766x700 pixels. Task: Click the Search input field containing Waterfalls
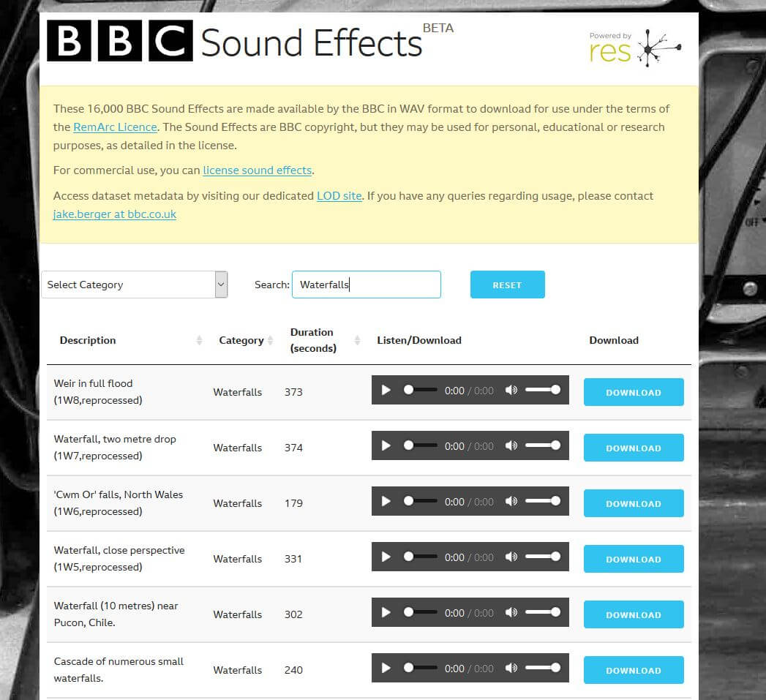(x=367, y=285)
